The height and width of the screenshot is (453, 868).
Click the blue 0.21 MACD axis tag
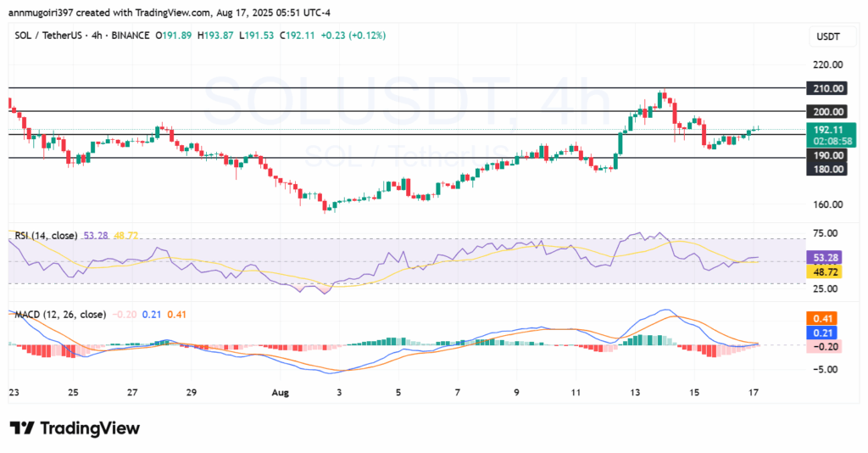coord(822,333)
